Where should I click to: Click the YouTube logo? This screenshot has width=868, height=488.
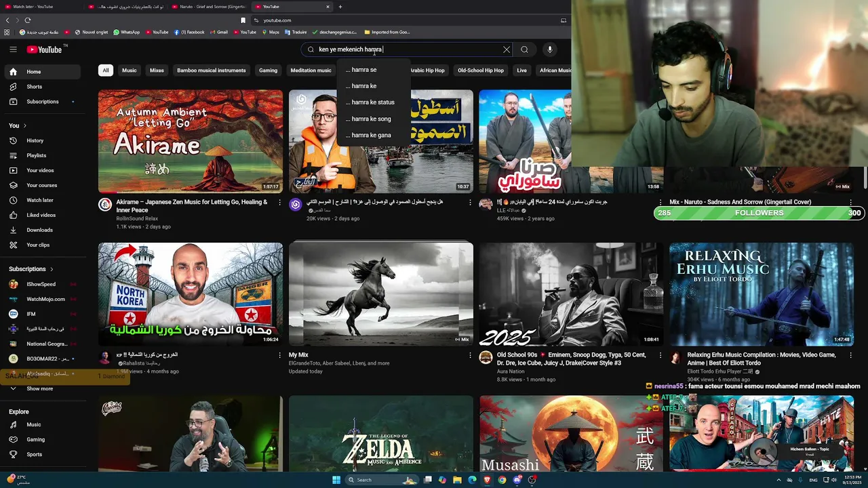(x=44, y=49)
